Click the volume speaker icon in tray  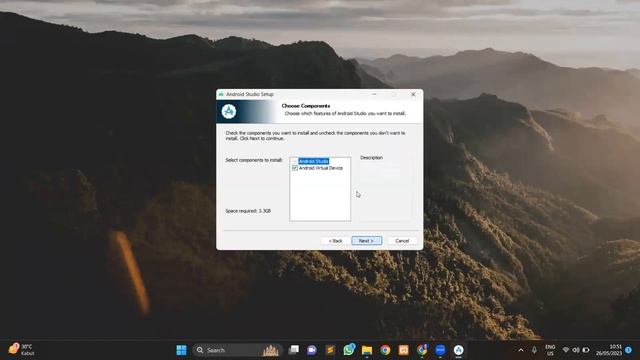click(x=576, y=350)
